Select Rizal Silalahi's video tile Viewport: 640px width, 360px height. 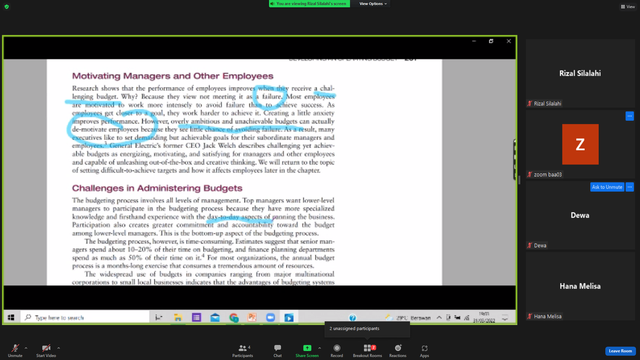580,73
